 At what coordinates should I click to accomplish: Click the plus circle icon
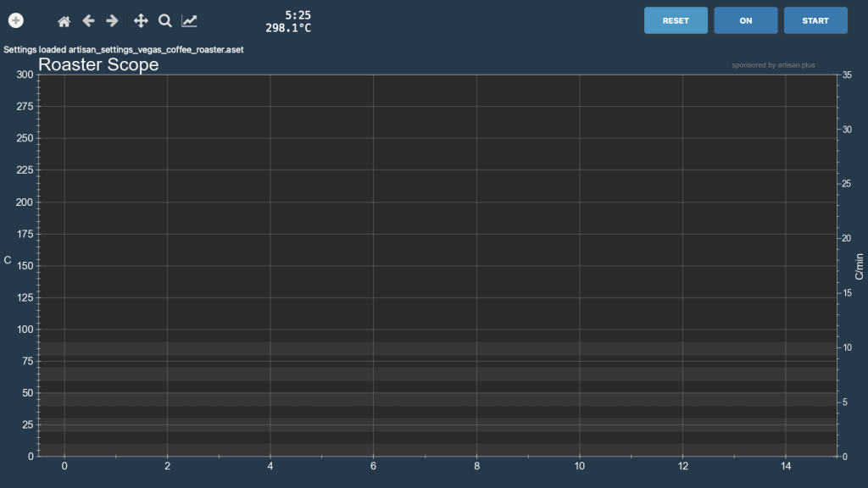[x=16, y=20]
